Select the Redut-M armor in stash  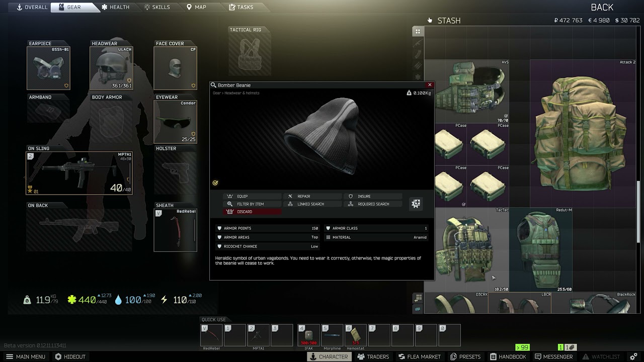541,249
